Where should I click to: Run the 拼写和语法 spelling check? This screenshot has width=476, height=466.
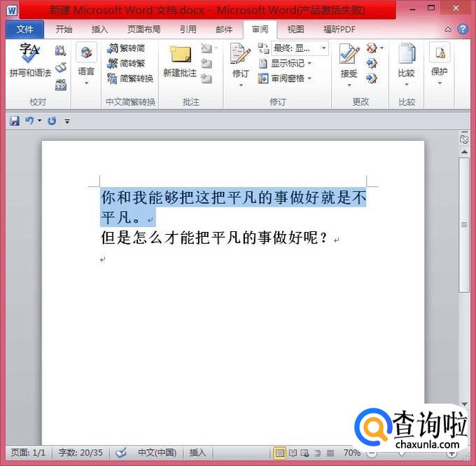tap(30, 60)
